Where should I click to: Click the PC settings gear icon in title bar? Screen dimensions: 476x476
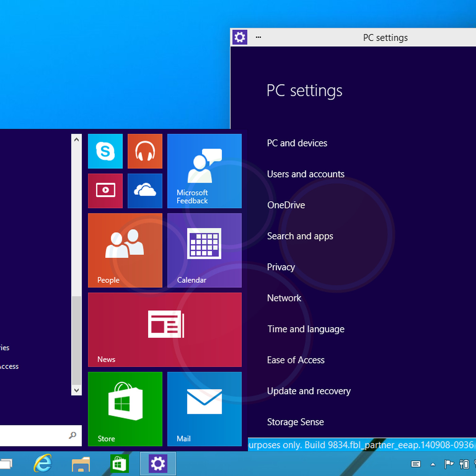[x=240, y=37]
